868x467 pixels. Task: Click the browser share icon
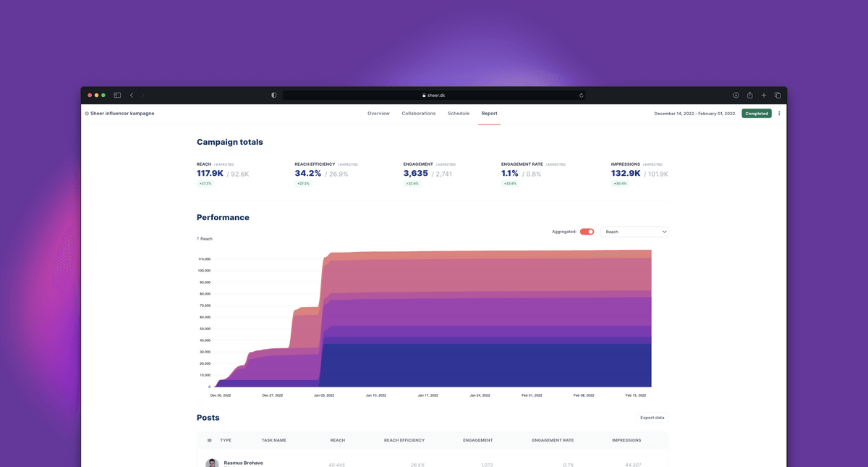click(750, 95)
